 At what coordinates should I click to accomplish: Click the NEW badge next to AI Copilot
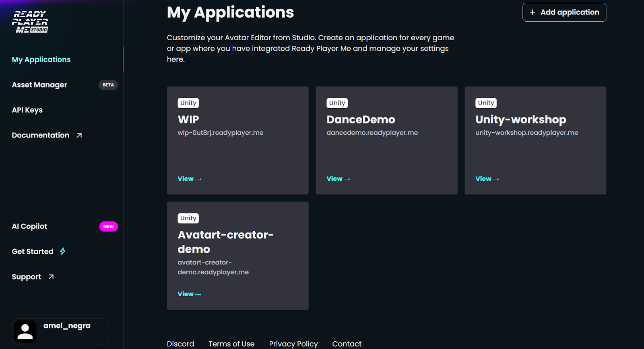coord(109,226)
